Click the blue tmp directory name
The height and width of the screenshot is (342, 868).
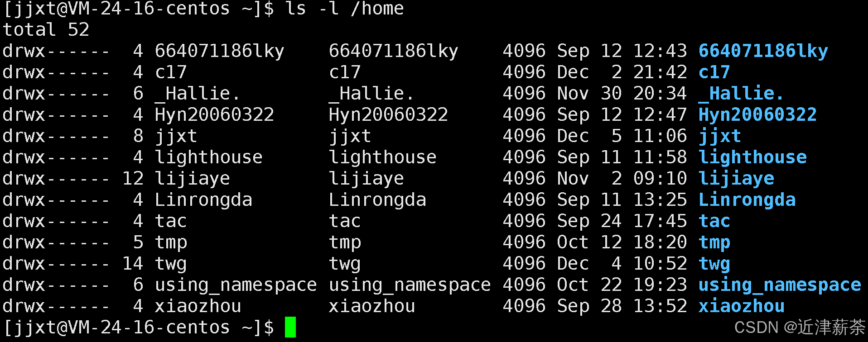(x=714, y=242)
